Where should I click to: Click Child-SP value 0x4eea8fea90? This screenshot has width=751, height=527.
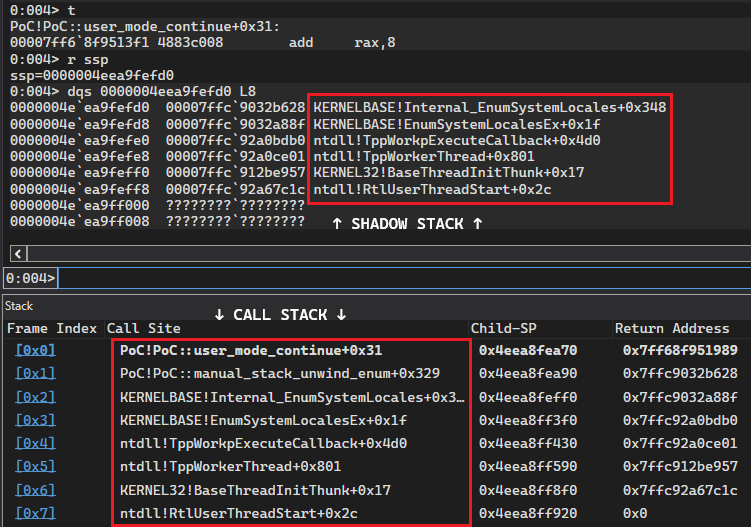tap(528, 373)
